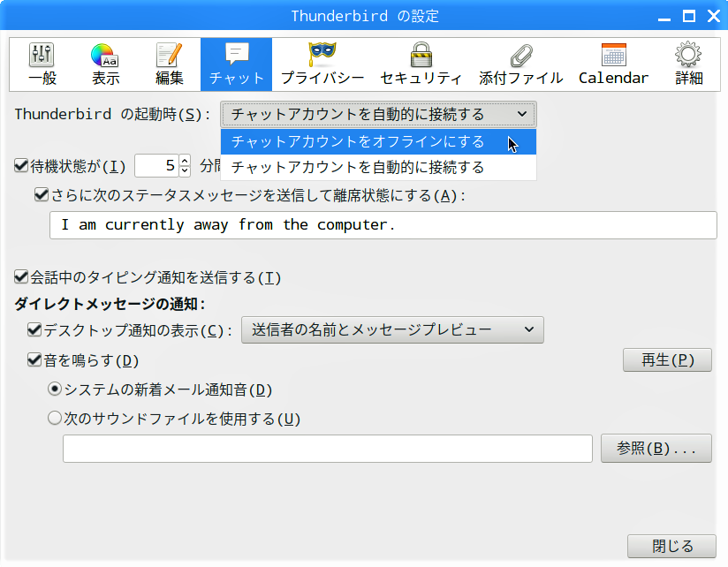Decrease idle minutes with the down arrow
Screen dimensions: 728x567
point(185,171)
